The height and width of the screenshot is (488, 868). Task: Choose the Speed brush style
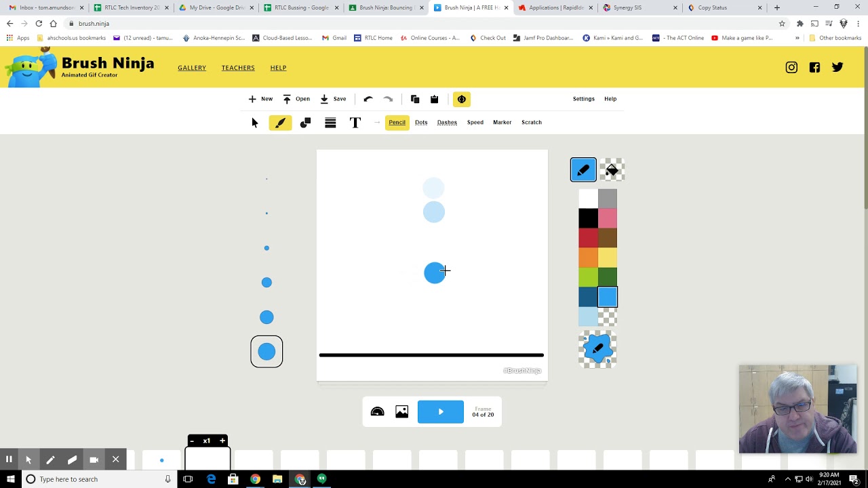click(475, 123)
